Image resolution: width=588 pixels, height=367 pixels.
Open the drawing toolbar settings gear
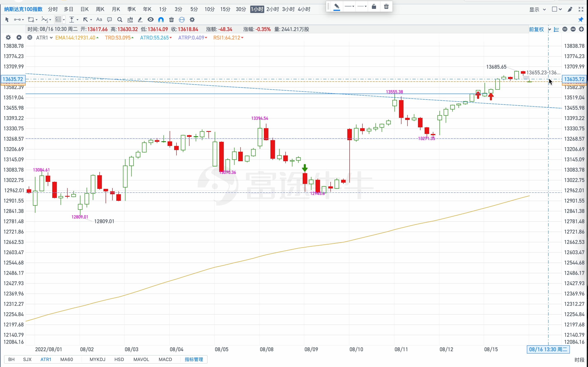(x=192, y=20)
